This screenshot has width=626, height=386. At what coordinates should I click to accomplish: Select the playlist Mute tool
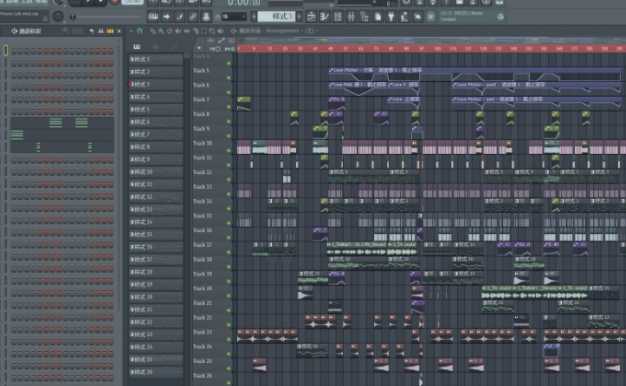178,31
